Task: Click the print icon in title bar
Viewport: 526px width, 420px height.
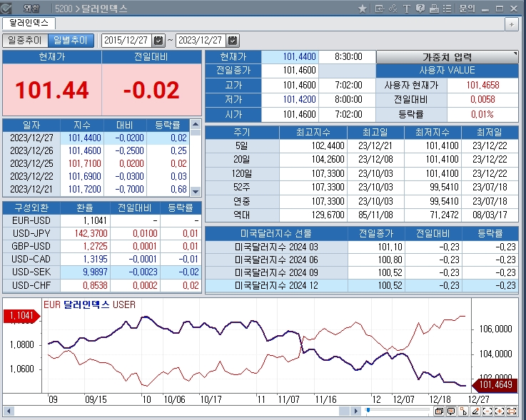Action: [433, 9]
